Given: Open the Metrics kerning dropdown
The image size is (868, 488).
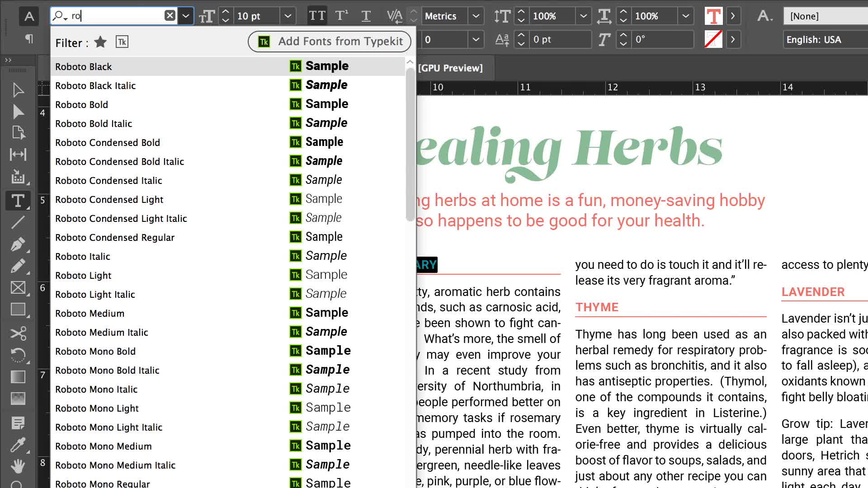Looking at the screenshot, I should pyautogui.click(x=476, y=16).
